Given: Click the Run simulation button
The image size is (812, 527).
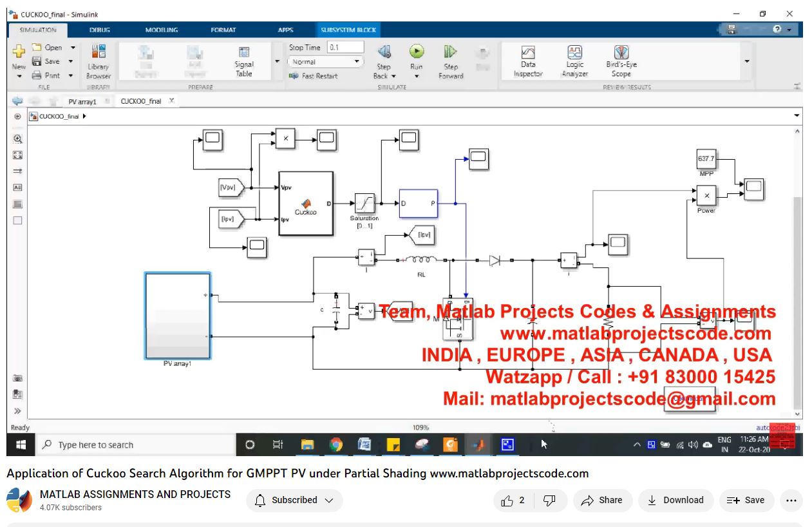Looking at the screenshot, I should (x=417, y=52).
